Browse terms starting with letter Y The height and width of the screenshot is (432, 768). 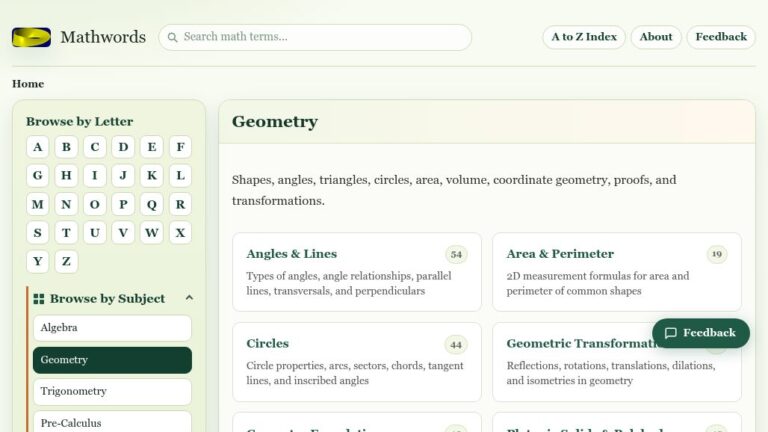[x=38, y=262]
